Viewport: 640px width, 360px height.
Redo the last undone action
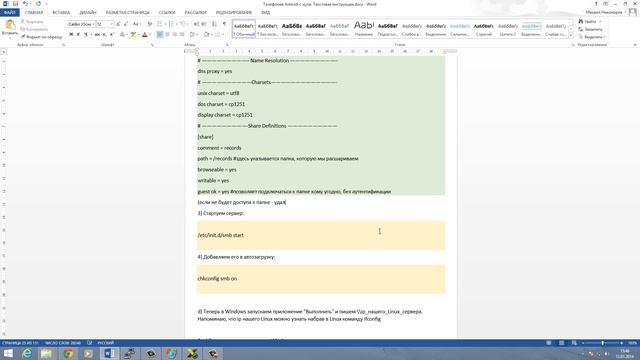click(38, 4)
